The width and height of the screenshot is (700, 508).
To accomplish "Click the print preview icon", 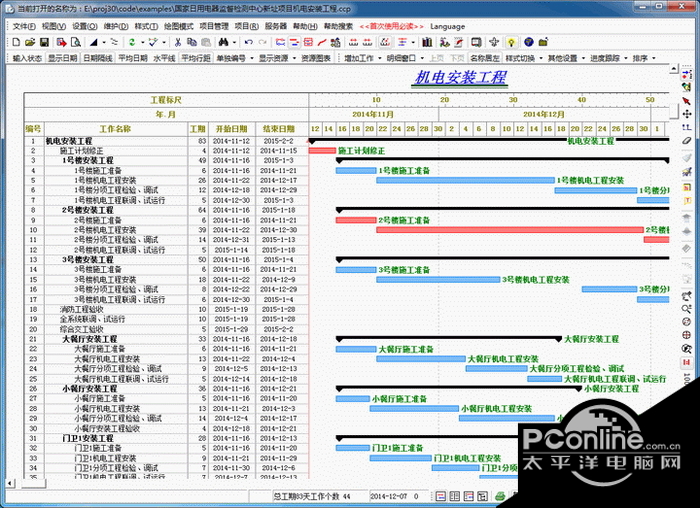I will (x=75, y=42).
